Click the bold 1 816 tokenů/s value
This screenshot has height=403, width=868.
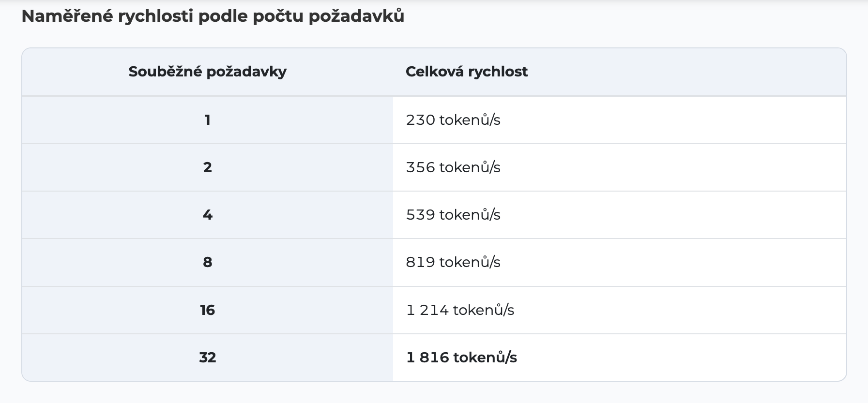click(461, 358)
